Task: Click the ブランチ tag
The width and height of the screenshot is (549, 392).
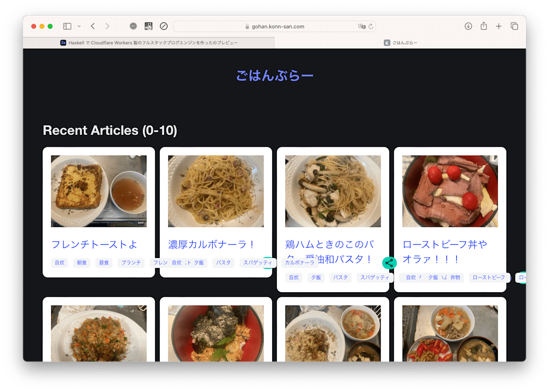Action: 131,263
